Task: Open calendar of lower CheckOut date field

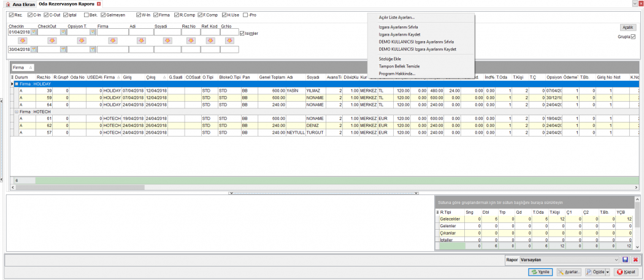Action: coord(63,49)
